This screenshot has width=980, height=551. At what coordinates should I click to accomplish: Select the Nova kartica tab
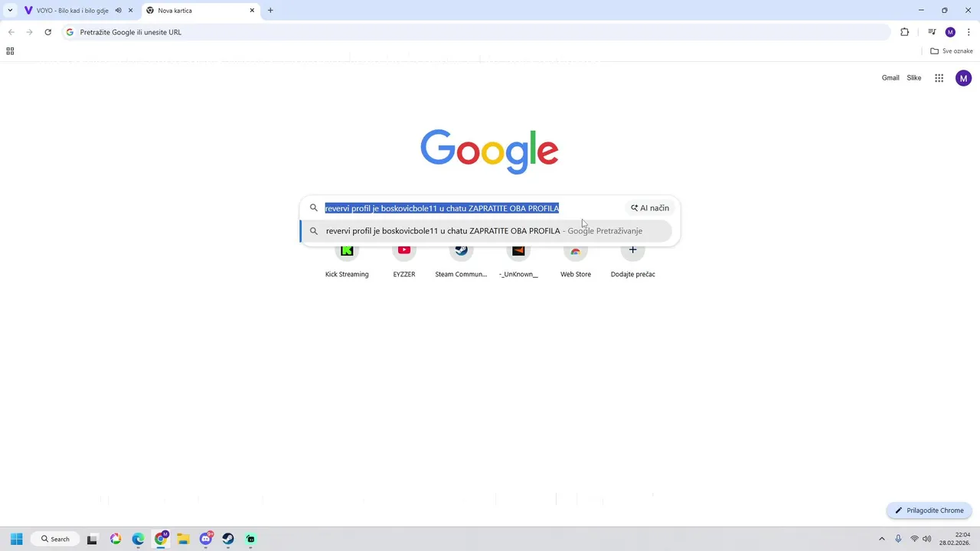[x=201, y=11]
